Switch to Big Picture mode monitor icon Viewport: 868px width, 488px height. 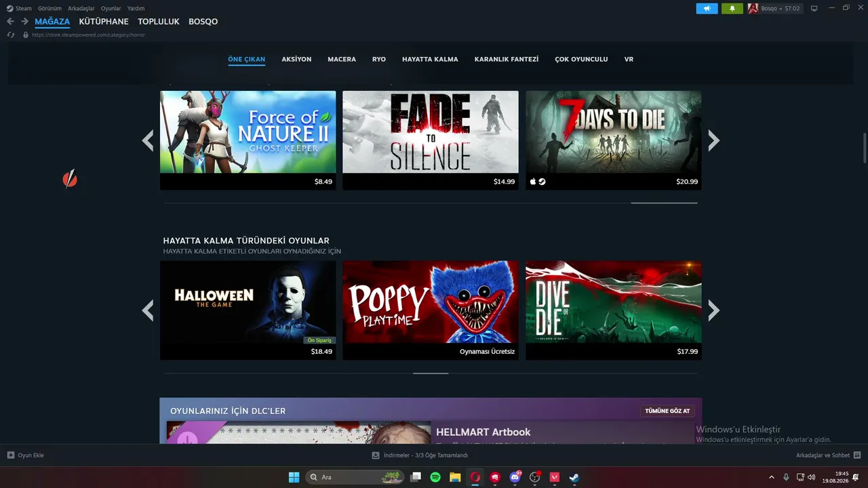tap(814, 9)
